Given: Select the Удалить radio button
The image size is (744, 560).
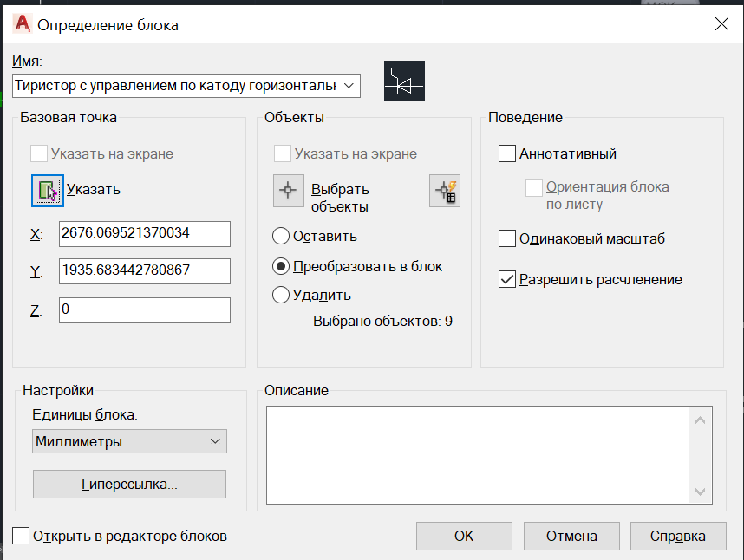Looking at the screenshot, I should click(x=281, y=295).
